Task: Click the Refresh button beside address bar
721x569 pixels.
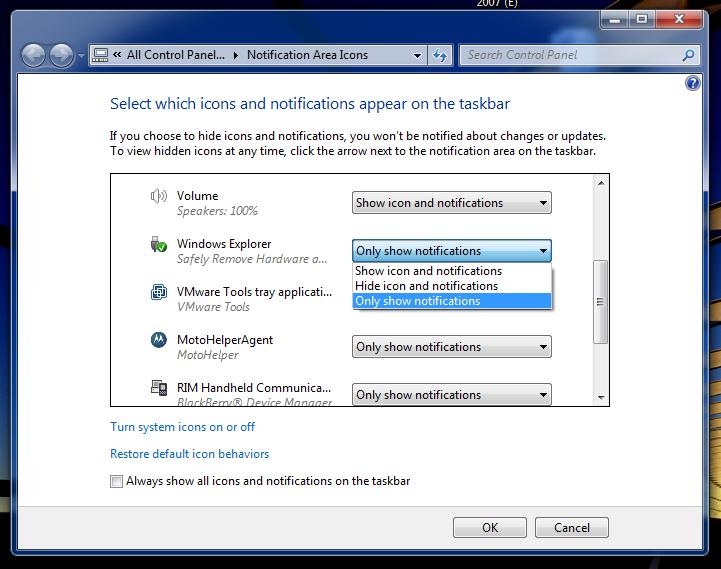Action: click(440, 55)
